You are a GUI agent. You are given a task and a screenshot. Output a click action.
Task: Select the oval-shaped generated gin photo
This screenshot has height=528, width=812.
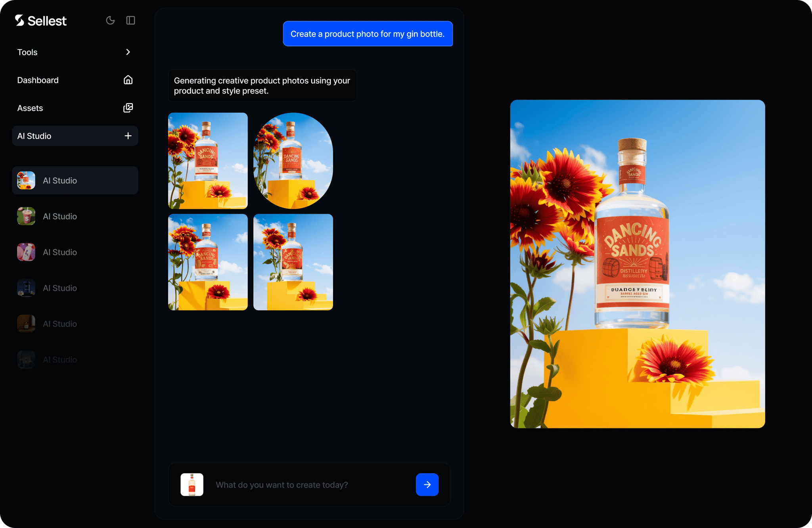click(x=293, y=161)
